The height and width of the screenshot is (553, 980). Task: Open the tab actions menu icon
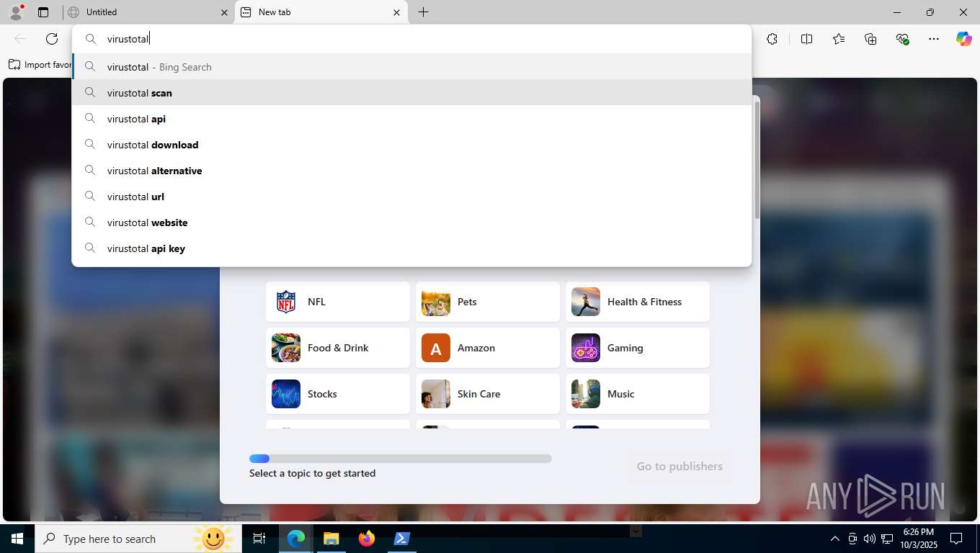coord(43,12)
